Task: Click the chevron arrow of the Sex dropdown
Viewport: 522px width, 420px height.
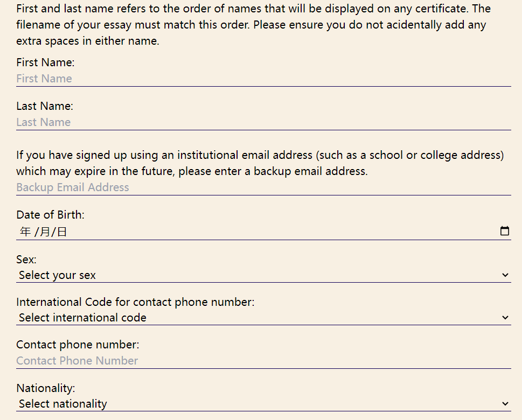Action: pos(505,275)
